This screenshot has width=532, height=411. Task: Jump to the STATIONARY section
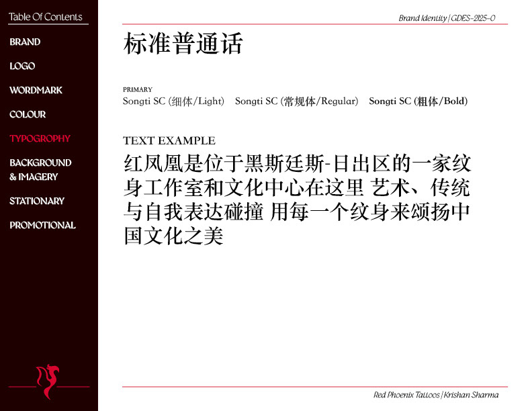click(x=37, y=201)
